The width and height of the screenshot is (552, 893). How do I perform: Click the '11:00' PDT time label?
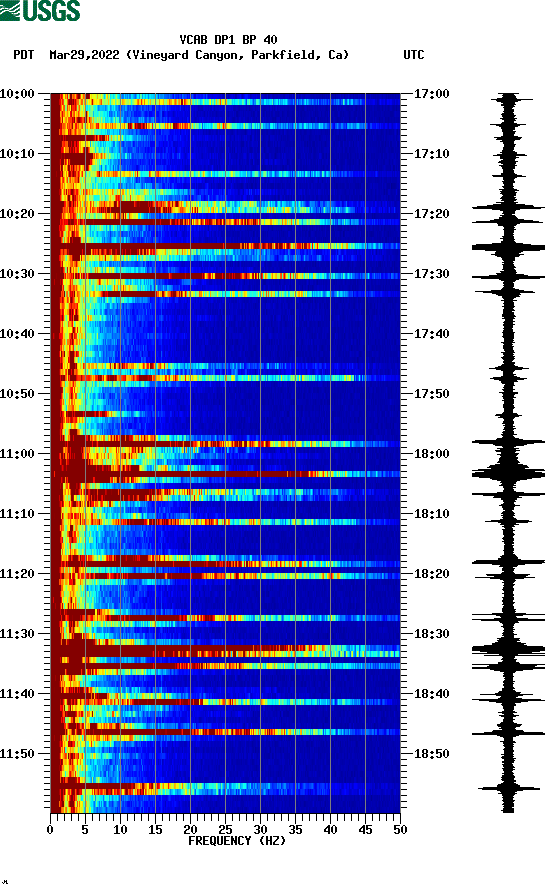tap(17, 454)
